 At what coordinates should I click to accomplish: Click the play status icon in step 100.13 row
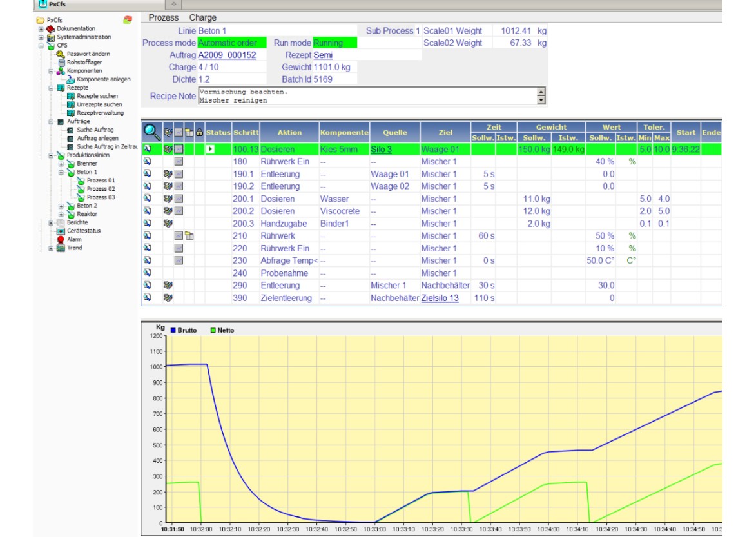(210, 150)
